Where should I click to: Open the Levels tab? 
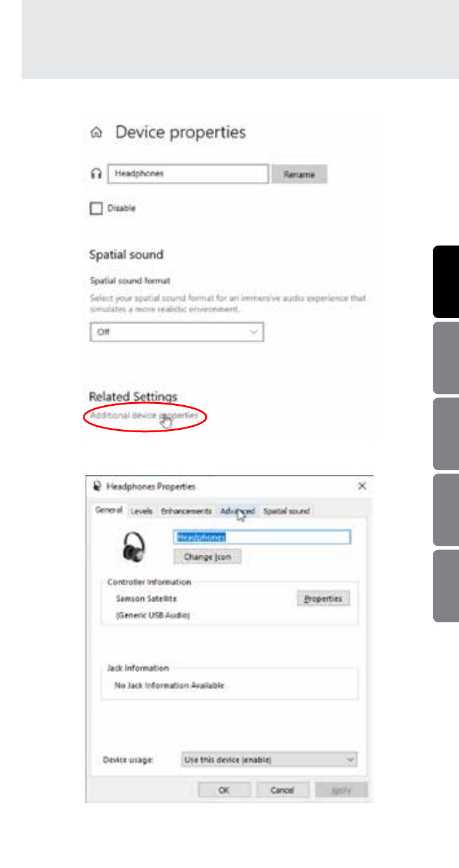pyautogui.click(x=142, y=511)
